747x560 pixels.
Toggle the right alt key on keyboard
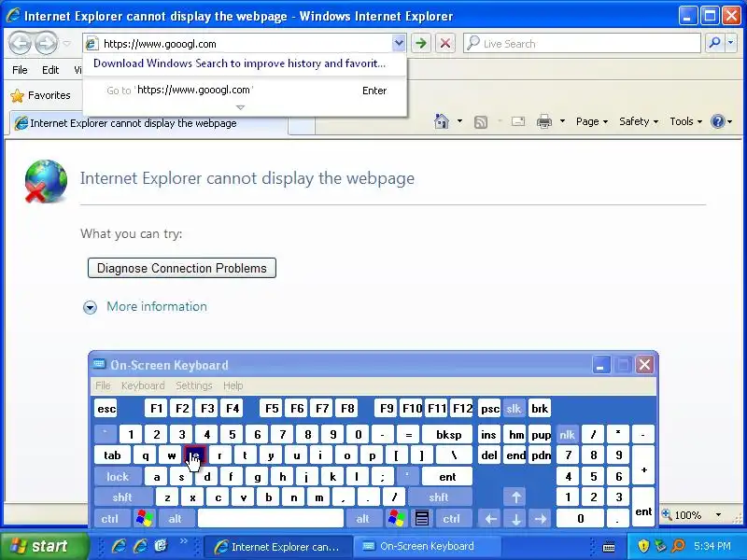click(x=362, y=518)
